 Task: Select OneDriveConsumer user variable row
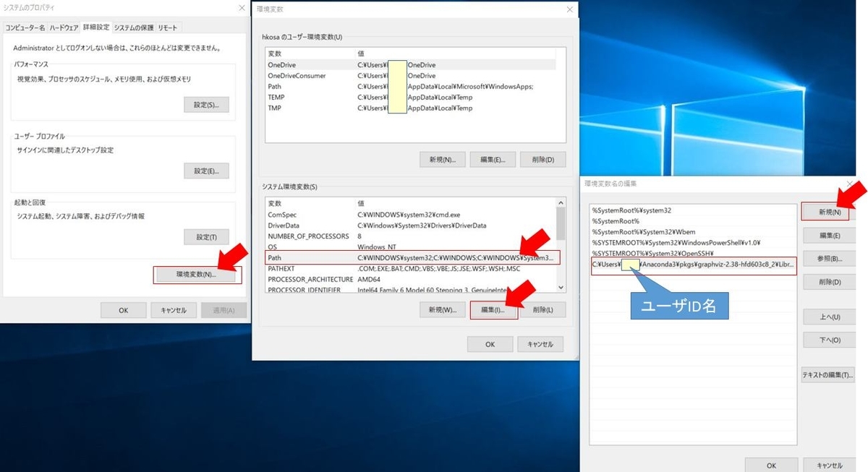click(x=411, y=75)
